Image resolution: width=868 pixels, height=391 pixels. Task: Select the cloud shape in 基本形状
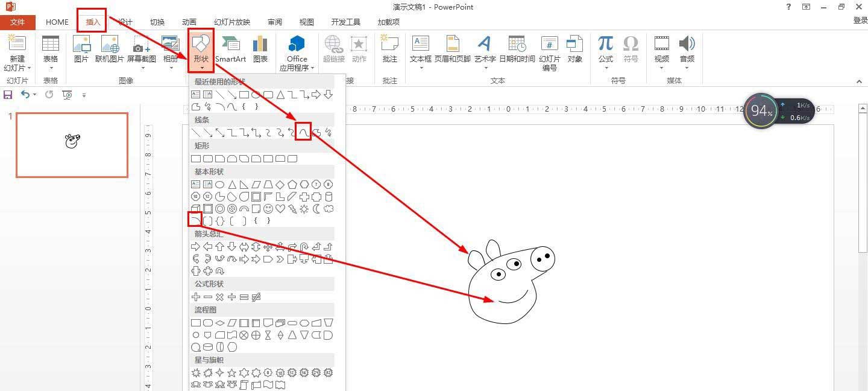pyautogui.click(x=329, y=209)
